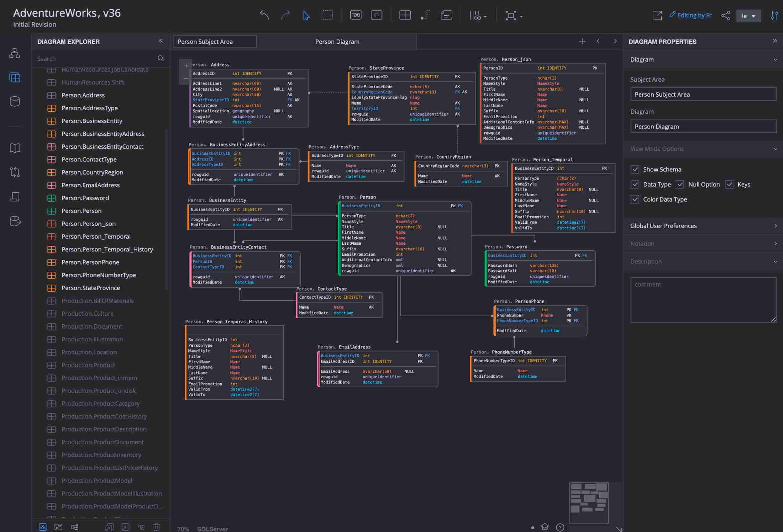The height and width of the screenshot is (532, 783).
Task: Go to previous diagram tab arrow
Action: pos(598,41)
